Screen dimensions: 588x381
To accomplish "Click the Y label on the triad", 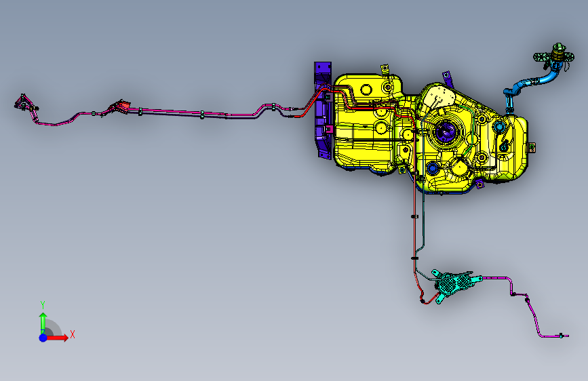I will coord(43,304).
